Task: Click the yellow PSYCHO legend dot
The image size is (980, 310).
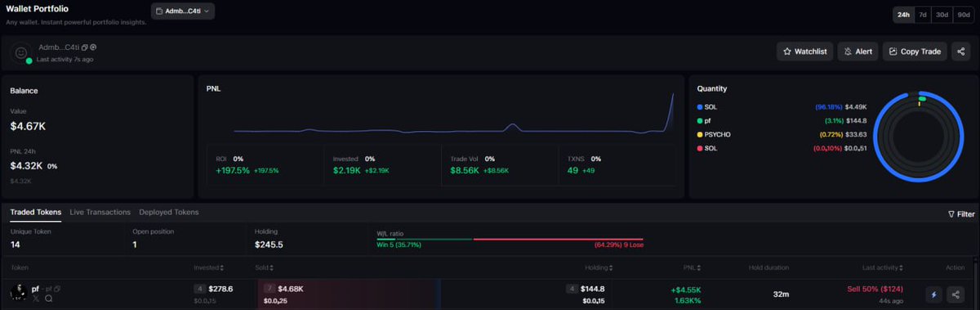Action: pos(700,134)
